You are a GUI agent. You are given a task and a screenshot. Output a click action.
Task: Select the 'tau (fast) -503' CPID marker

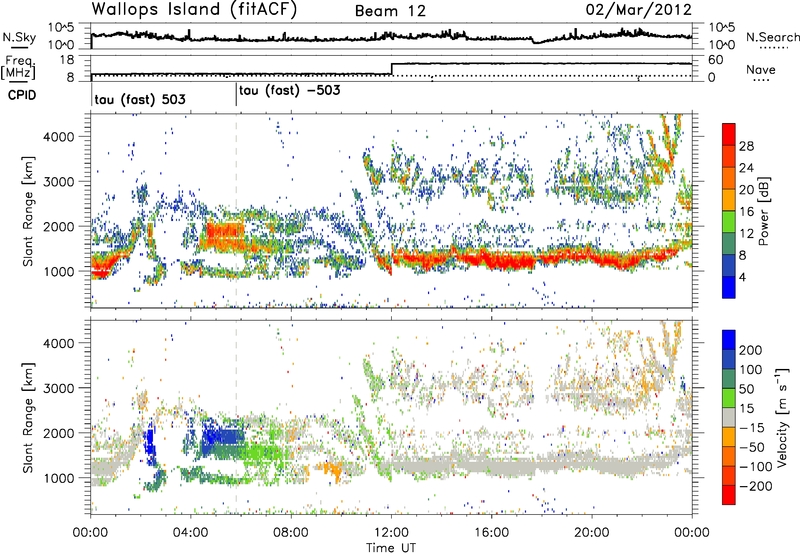click(289, 90)
